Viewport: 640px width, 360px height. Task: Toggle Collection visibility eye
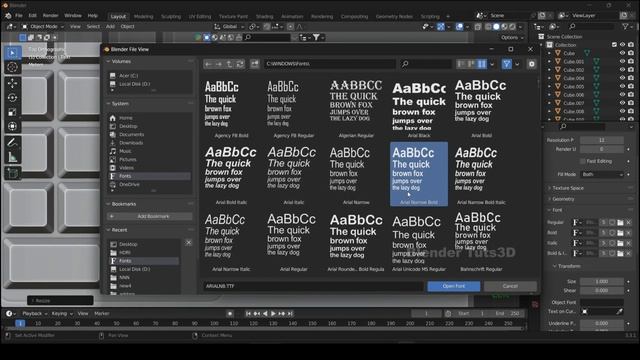622,44
